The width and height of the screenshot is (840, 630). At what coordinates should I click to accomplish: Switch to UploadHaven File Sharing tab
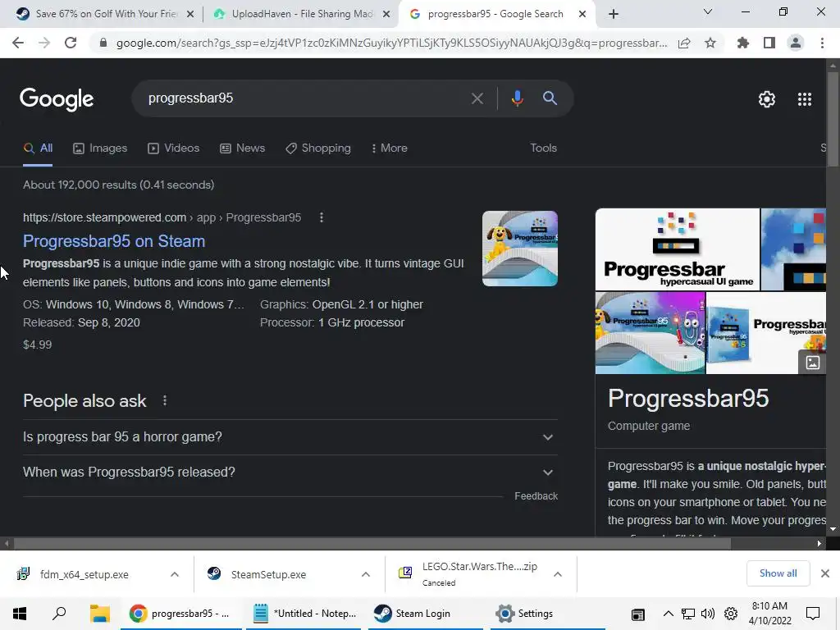302,14
